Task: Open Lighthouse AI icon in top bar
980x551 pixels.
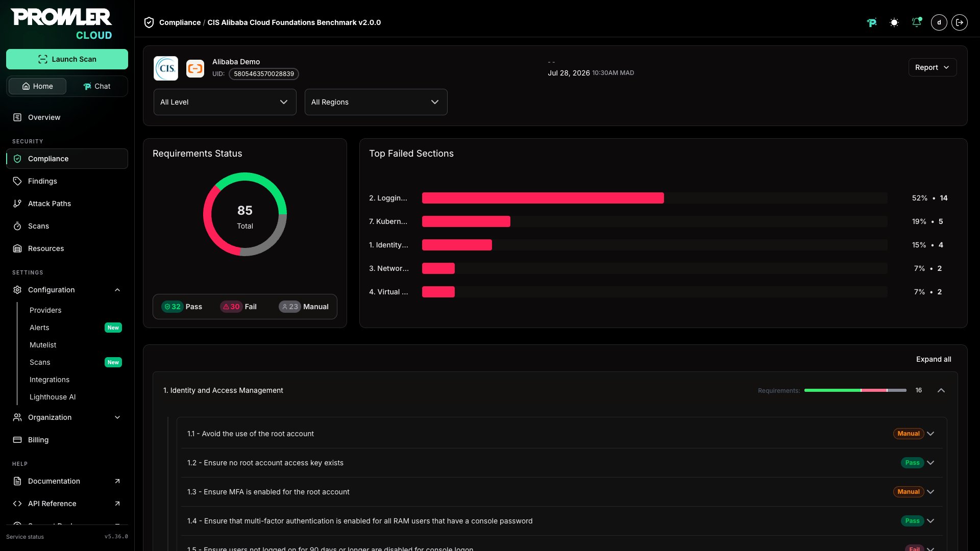Action: [872, 22]
